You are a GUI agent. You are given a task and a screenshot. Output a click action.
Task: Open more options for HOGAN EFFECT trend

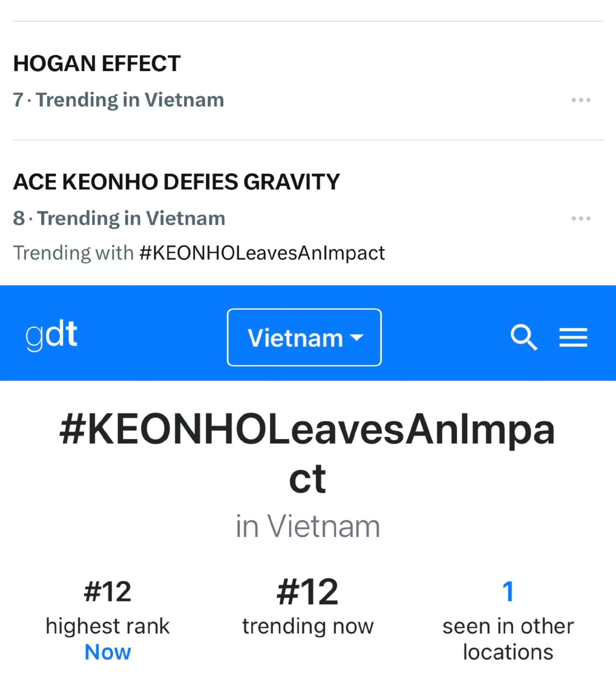point(581,100)
